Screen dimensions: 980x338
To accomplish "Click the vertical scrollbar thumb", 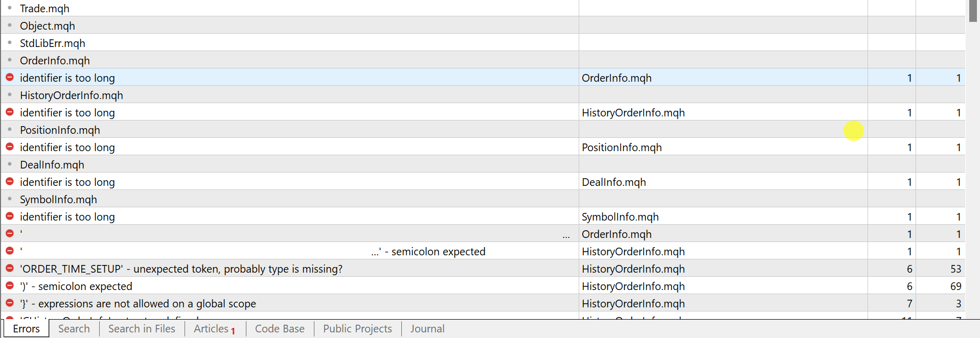I will pos(973,11).
